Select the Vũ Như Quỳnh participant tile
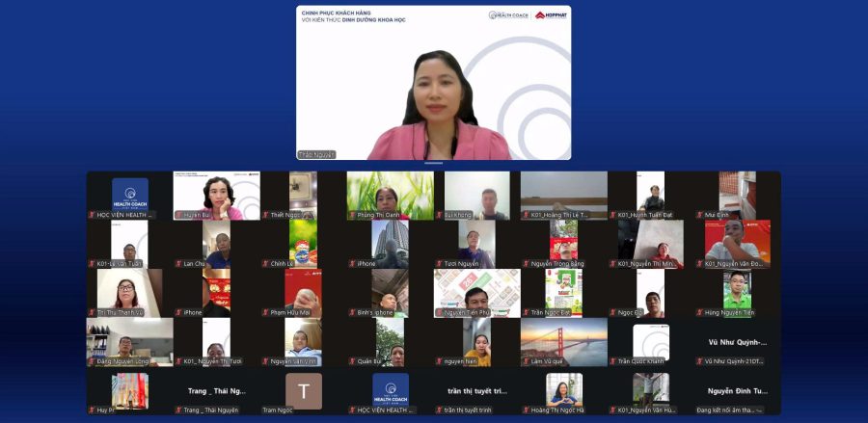 click(x=737, y=342)
